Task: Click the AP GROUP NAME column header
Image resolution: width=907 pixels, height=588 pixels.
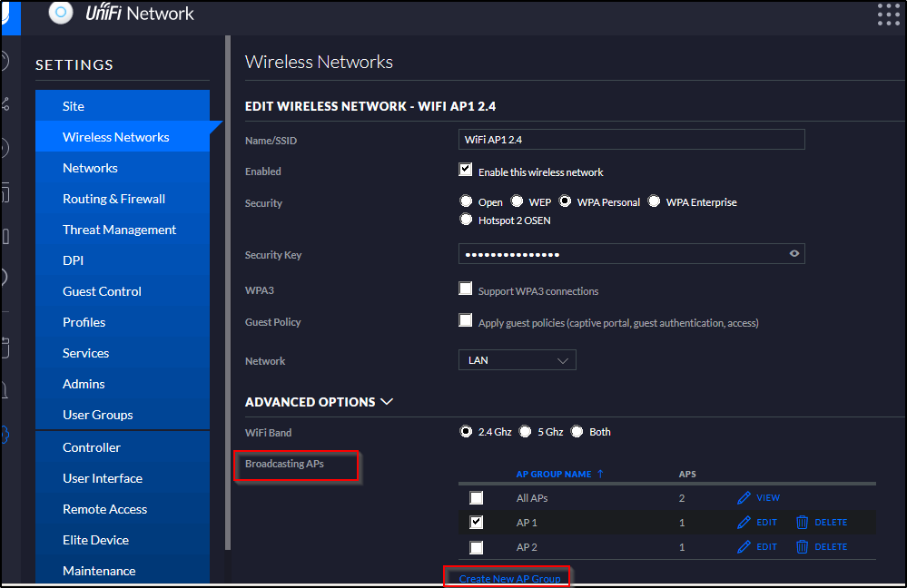Action: (x=554, y=474)
